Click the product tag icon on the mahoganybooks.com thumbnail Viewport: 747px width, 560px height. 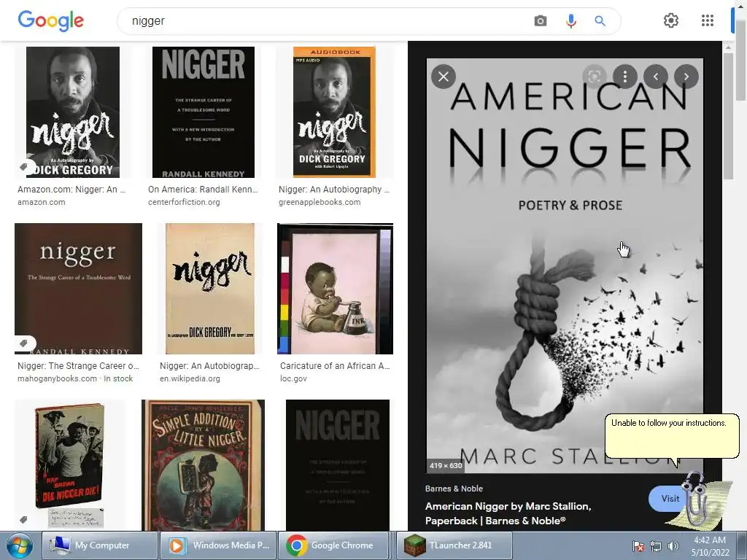24,343
